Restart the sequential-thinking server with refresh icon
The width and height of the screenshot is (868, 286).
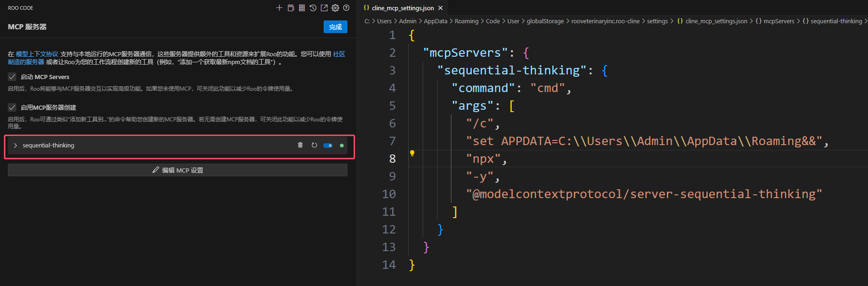314,145
